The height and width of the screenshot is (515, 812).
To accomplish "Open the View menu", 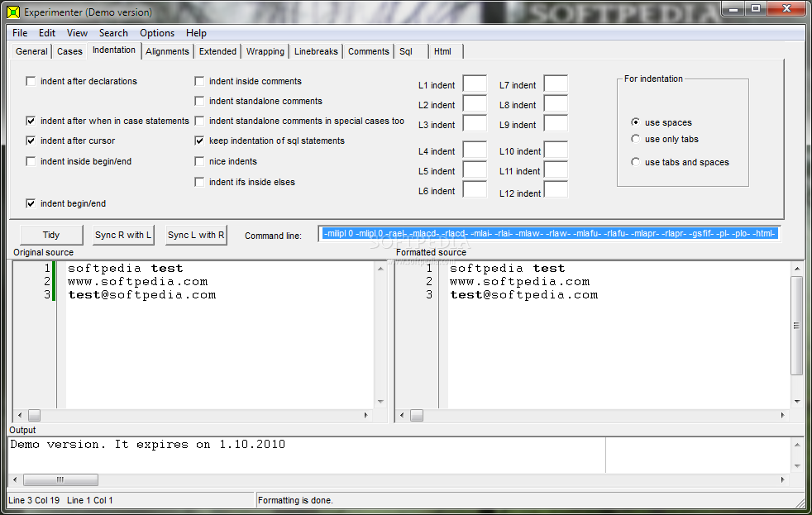I will click(x=77, y=33).
